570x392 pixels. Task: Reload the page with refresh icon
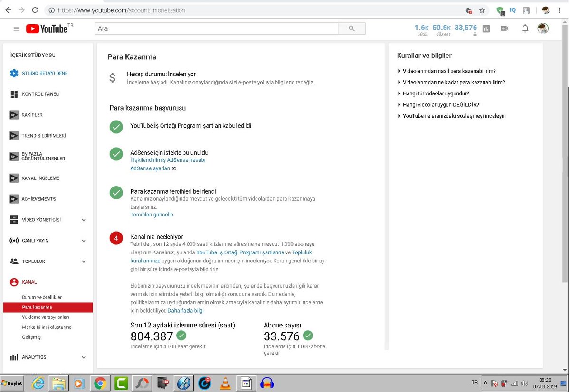click(x=35, y=10)
